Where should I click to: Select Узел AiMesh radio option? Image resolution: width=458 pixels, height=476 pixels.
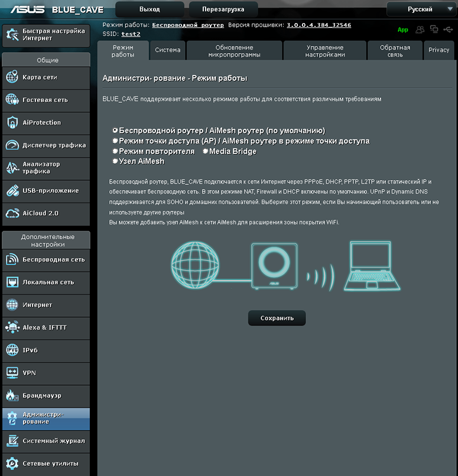tap(115, 161)
